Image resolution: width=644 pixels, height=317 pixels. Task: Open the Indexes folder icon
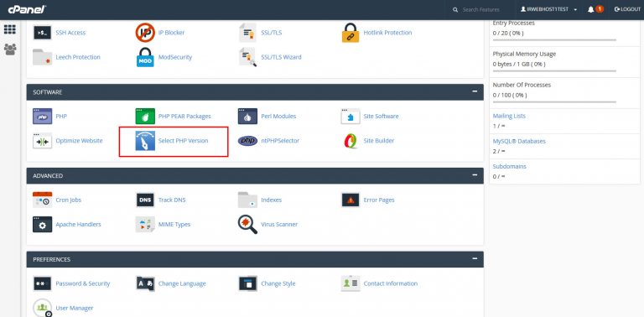[247, 200]
